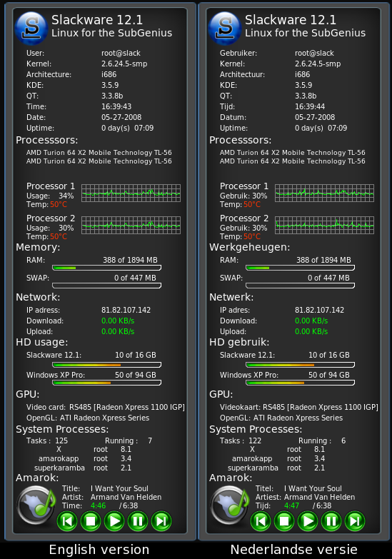Stop playback in the Nederlandse widget
The height and width of the screenshot is (559, 392).
284,521
